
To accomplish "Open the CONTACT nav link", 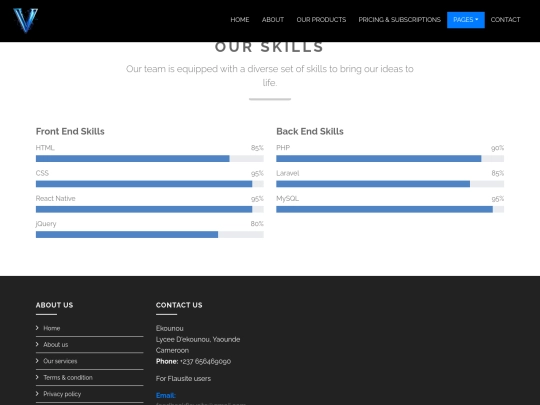I will [x=505, y=20].
